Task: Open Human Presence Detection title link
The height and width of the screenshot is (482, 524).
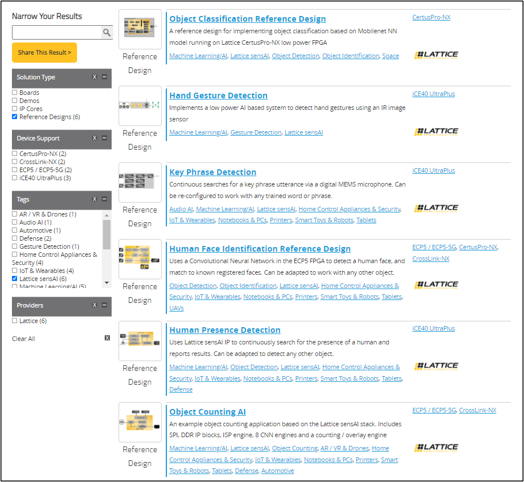Action: pos(225,330)
